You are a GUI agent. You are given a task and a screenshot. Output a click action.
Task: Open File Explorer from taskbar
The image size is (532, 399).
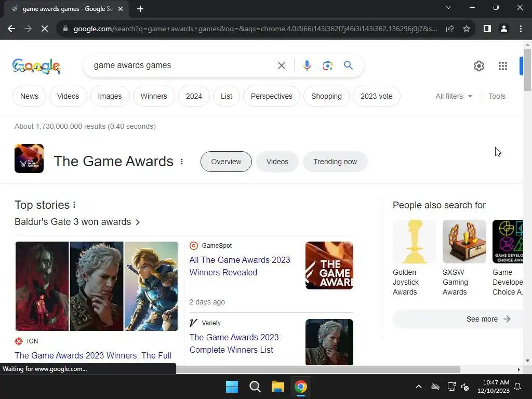277,387
